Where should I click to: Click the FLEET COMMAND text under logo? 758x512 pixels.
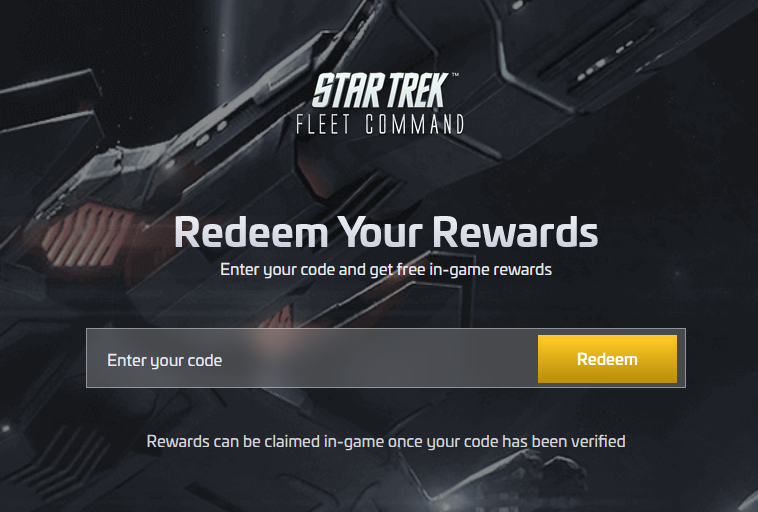point(380,124)
